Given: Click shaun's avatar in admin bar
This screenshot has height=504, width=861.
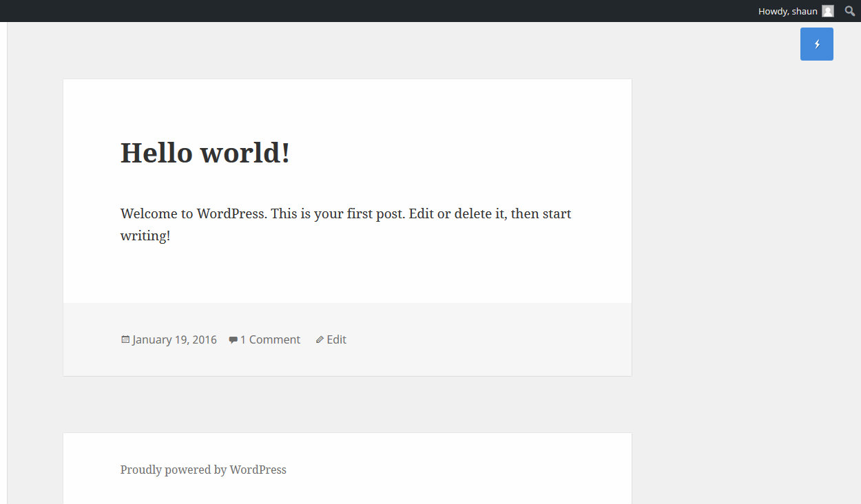Looking at the screenshot, I should [828, 11].
